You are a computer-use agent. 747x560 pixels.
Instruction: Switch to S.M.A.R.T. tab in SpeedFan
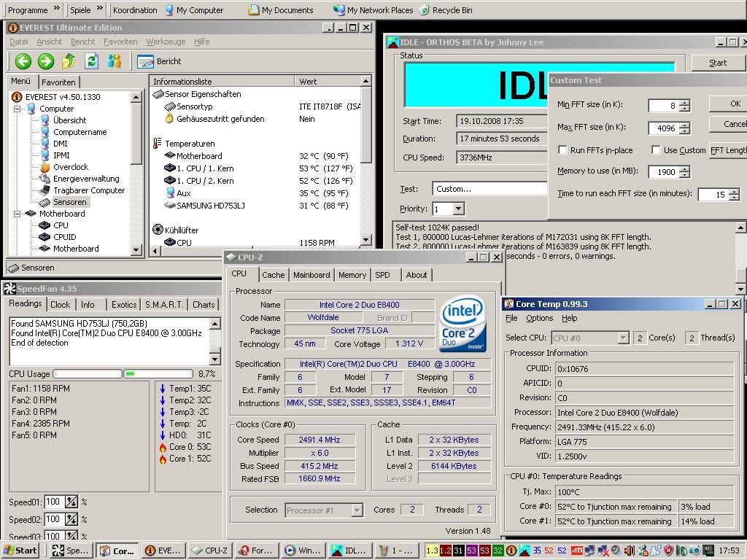(x=164, y=304)
